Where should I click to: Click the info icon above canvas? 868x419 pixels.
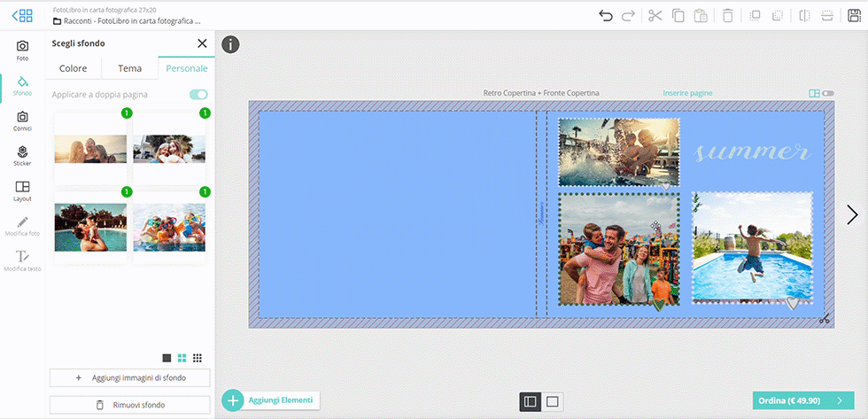(x=230, y=44)
